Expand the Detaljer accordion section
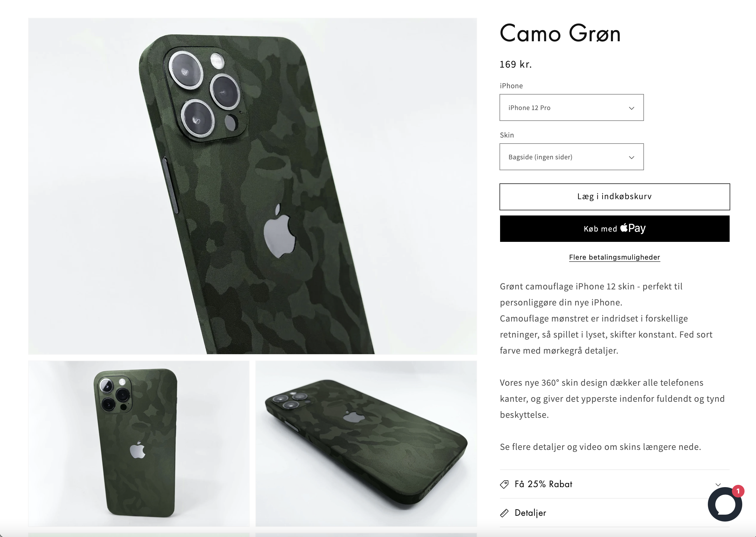The width and height of the screenshot is (756, 537). tap(614, 513)
